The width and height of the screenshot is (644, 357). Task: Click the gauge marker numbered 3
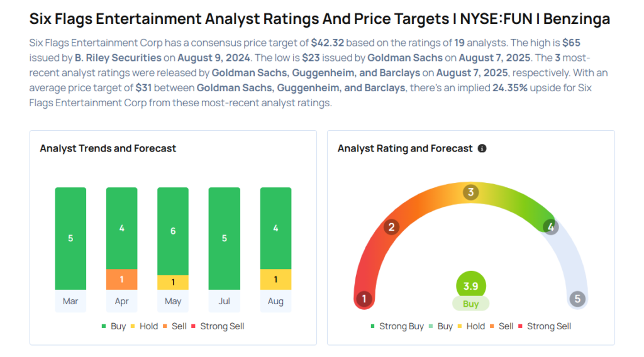470,192
